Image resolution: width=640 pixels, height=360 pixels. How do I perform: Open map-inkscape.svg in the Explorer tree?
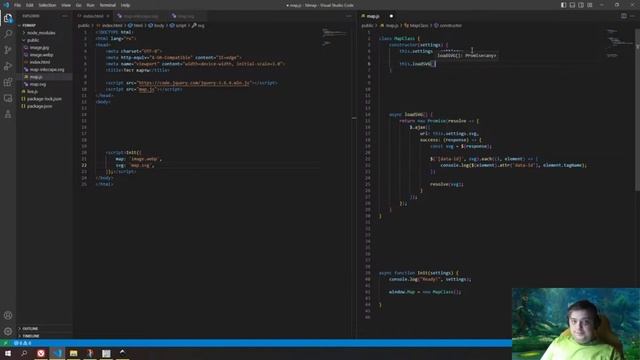[47, 69]
